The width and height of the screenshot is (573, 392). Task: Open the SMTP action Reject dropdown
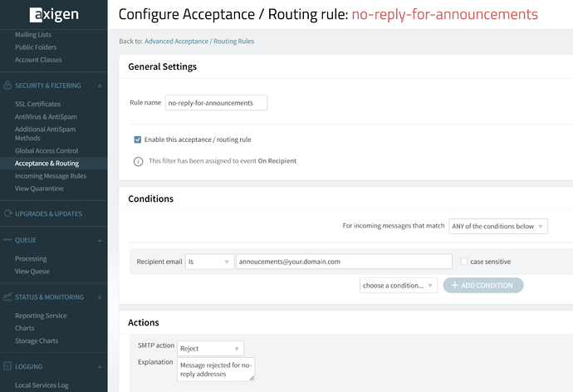(210, 349)
